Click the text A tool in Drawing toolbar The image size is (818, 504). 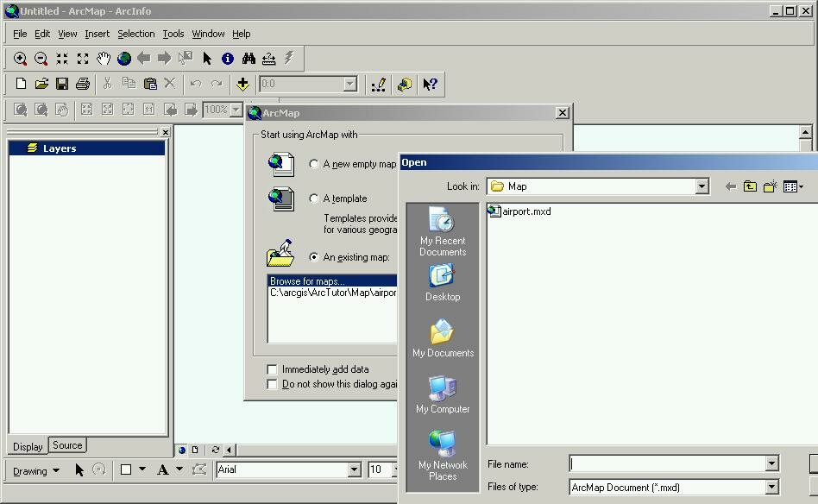[x=163, y=469]
